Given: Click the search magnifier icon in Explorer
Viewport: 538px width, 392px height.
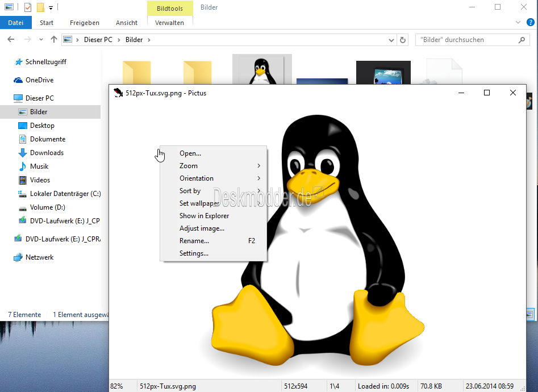Looking at the screenshot, I should [522, 40].
